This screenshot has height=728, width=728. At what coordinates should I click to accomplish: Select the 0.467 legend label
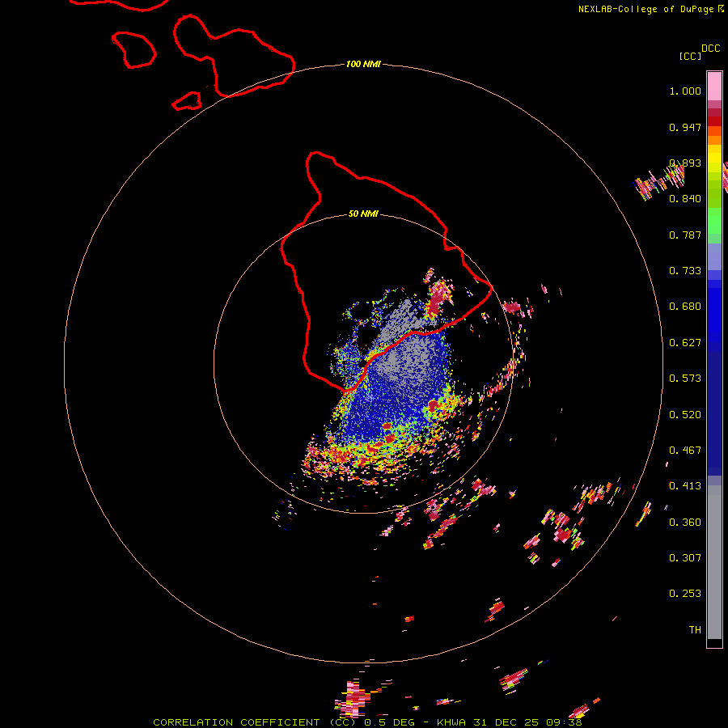click(685, 451)
